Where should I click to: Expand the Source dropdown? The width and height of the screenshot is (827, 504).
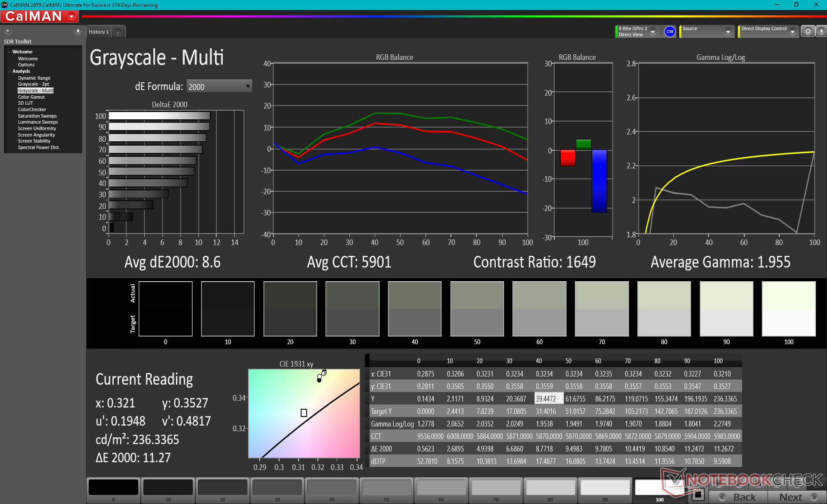(x=728, y=31)
